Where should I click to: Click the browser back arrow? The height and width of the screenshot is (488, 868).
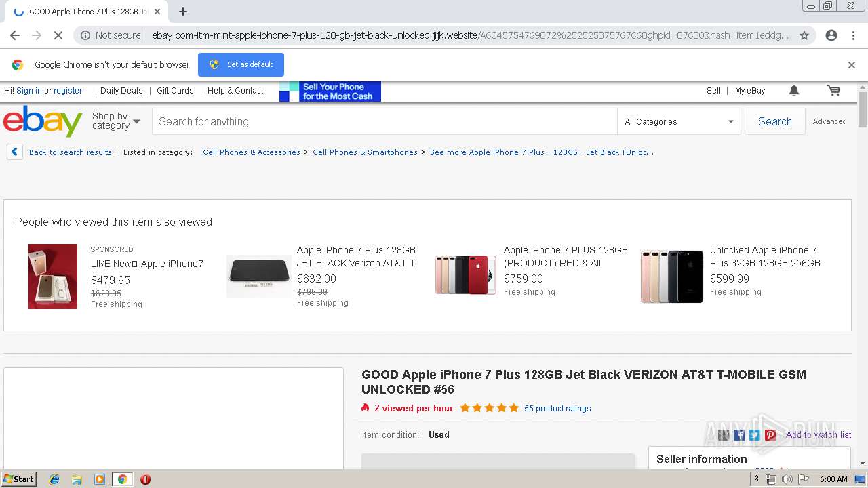pyautogui.click(x=15, y=35)
